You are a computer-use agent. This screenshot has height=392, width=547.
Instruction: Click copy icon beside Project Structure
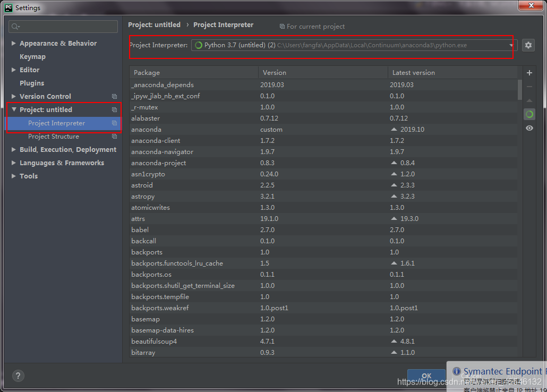point(114,136)
